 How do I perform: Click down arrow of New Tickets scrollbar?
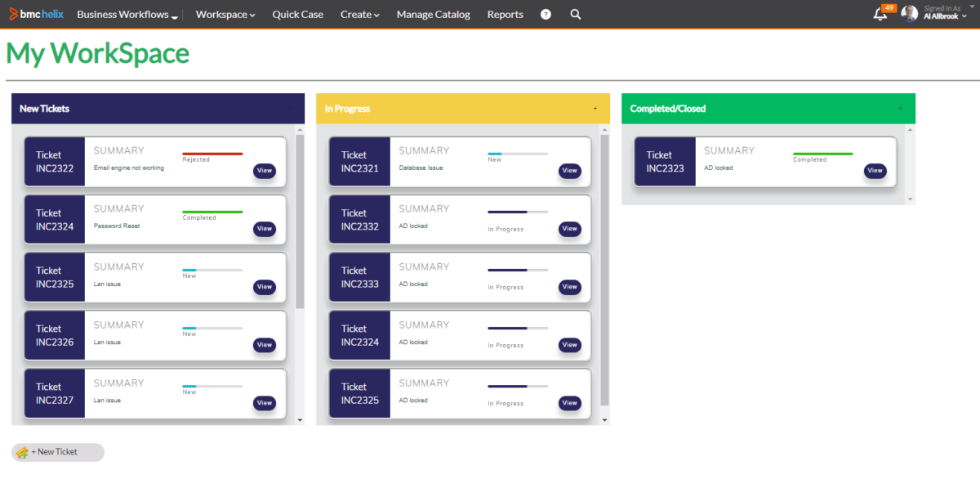tap(300, 420)
